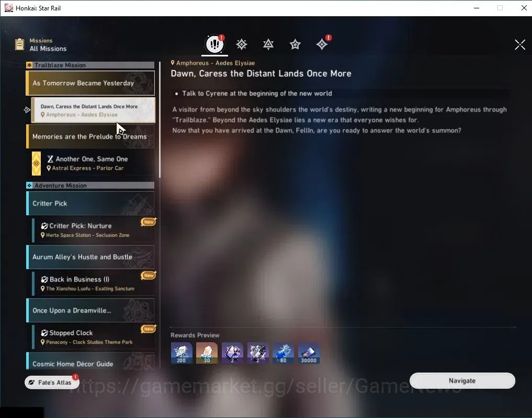
Task: View second purple reward item with count 2
Action: 258,353
